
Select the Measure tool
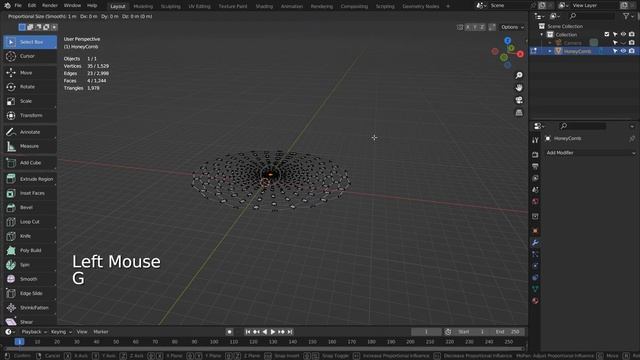30,146
